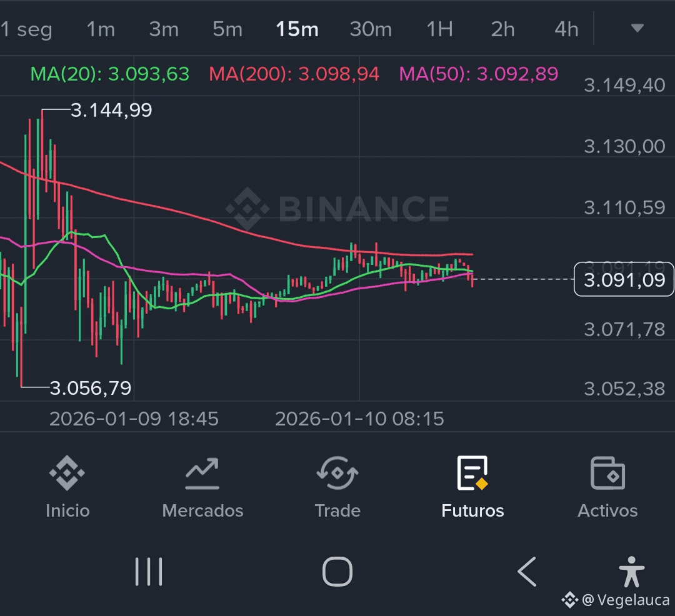Screen dimensions: 675x616
Task: Tap the accessibility person icon
Action: coord(631,572)
